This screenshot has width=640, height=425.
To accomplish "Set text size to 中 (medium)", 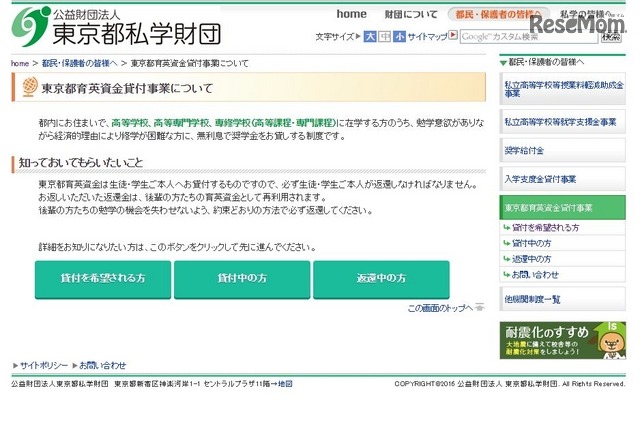I will click(384, 36).
